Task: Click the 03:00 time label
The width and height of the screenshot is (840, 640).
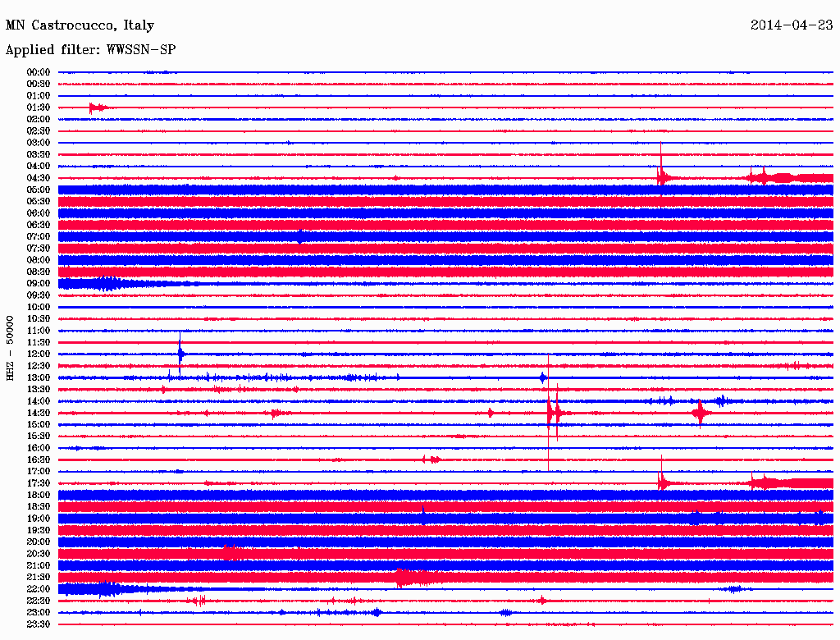Action: click(x=39, y=143)
